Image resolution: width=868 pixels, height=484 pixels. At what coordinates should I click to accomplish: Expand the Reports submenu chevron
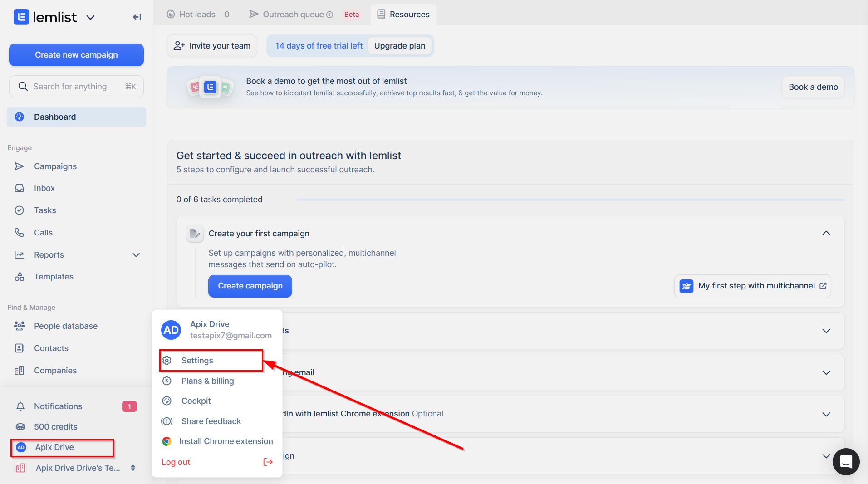pos(136,255)
